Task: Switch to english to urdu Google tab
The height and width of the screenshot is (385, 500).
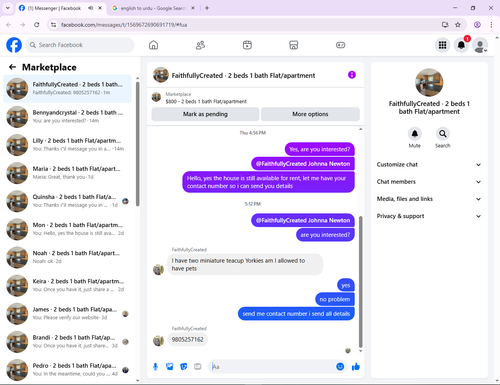Action: coord(153,8)
